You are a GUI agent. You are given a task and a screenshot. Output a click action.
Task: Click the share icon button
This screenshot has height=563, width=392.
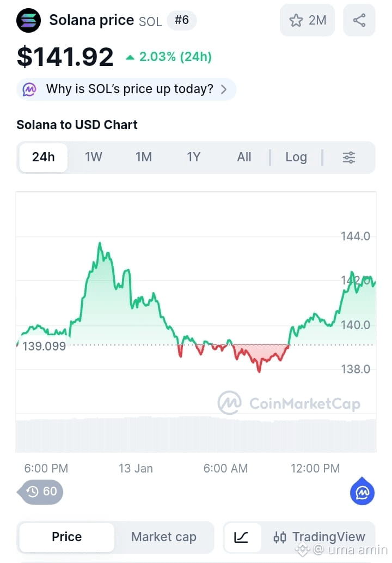point(359,21)
